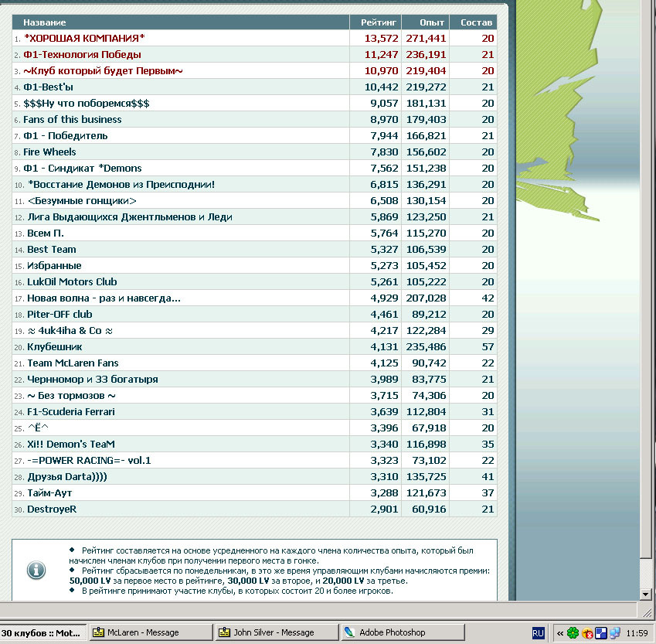Click rating value 7,830 for Fire Wheels
Image resolution: width=656 pixels, height=644 pixels.
pyautogui.click(x=384, y=152)
